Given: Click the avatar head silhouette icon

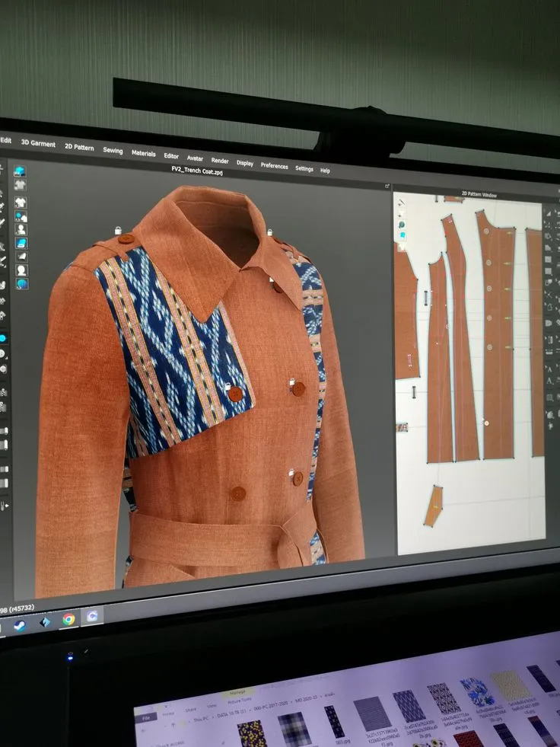Looking at the screenshot, I should 21,270.
